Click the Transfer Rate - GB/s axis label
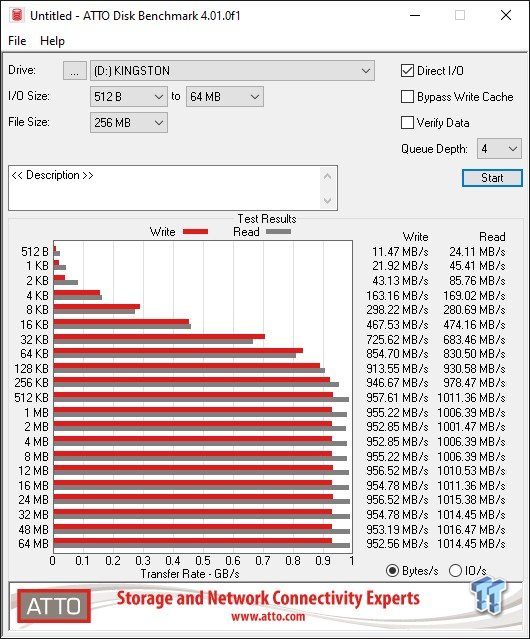530x639 pixels. tap(190, 574)
